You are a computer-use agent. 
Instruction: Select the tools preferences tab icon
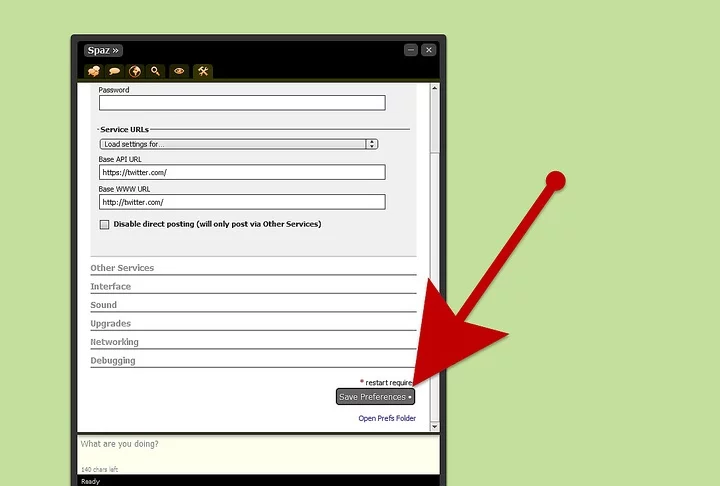pyautogui.click(x=203, y=71)
